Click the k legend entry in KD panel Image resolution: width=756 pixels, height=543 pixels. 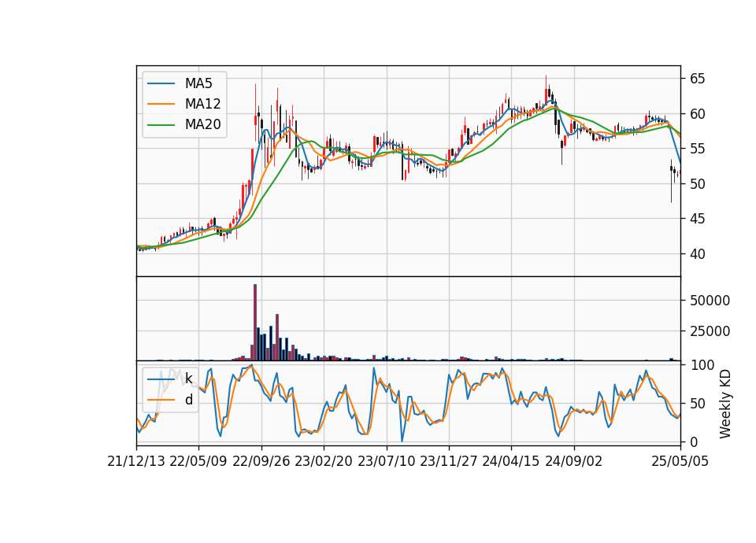tap(188, 379)
